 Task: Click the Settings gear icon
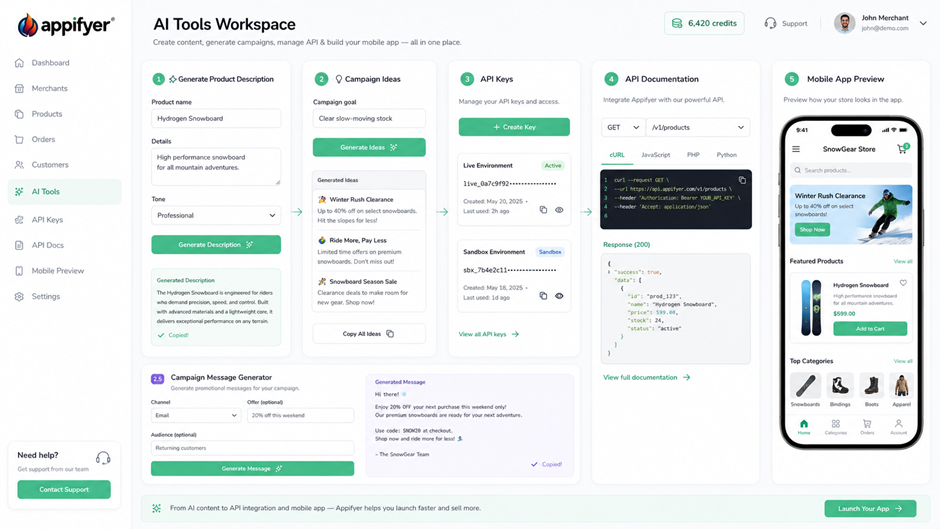19,296
